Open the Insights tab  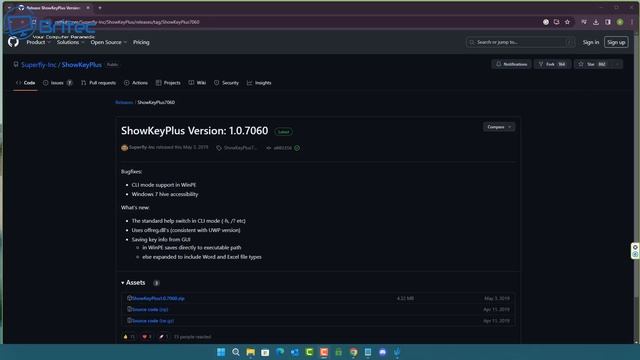pos(259,83)
